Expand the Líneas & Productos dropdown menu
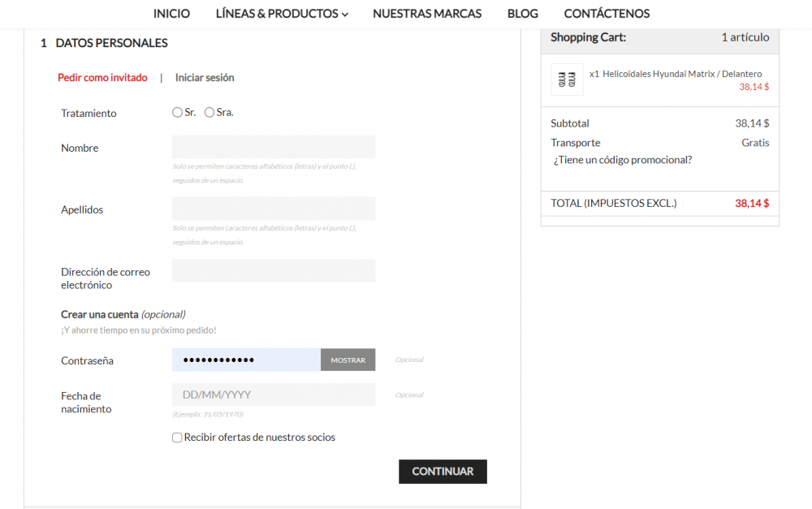This screenshot has width=812, height=509. pyautogui.click(x=282, y=13)
